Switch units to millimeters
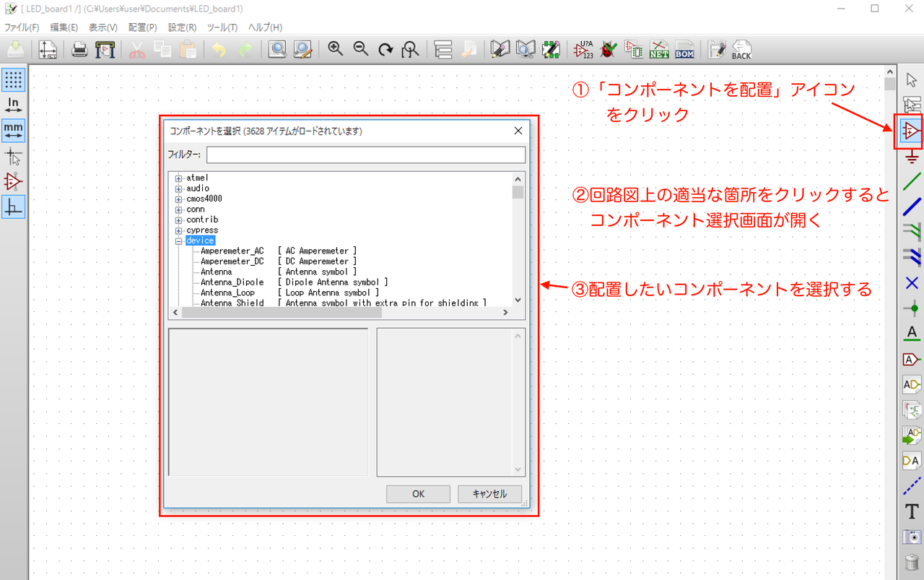This screenshot has width=924, height=580. click(13, 130)
